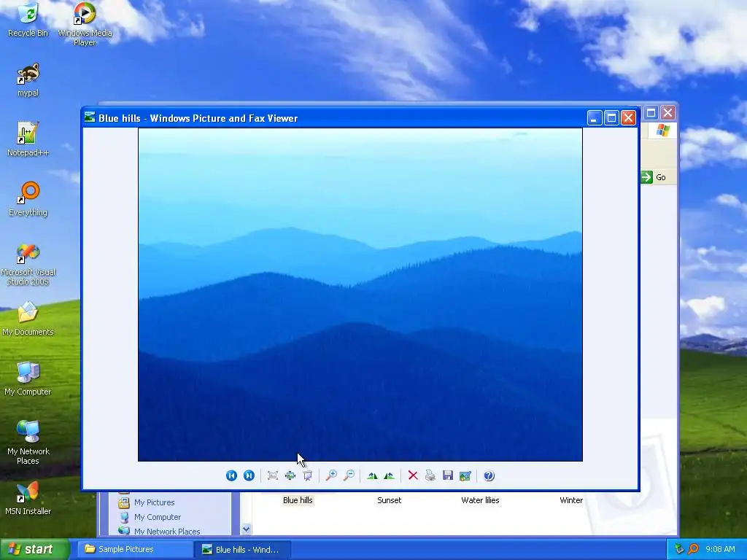Close the Picture and Fax Viewer window
This screenshot has height=560, width=747.
pyautogui.click(x=629, y=117)
